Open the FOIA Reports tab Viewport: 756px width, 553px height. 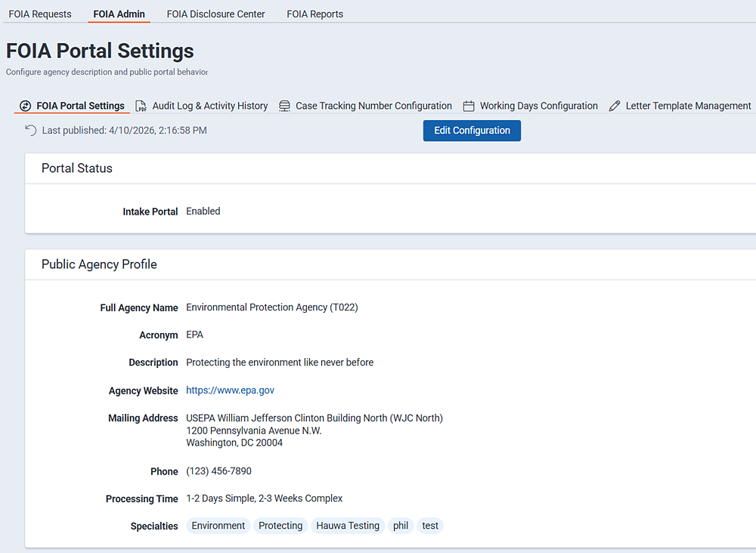click(314, 14)
